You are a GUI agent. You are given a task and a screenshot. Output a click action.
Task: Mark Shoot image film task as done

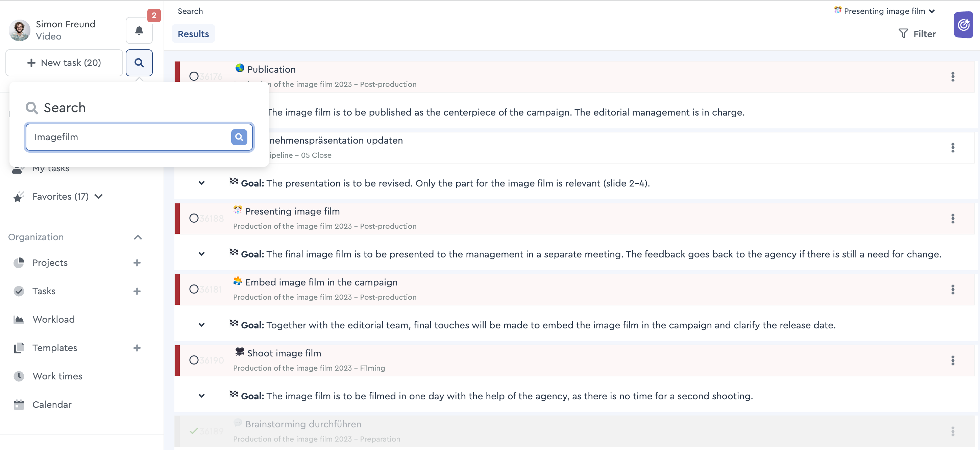(x=194, y=360)
